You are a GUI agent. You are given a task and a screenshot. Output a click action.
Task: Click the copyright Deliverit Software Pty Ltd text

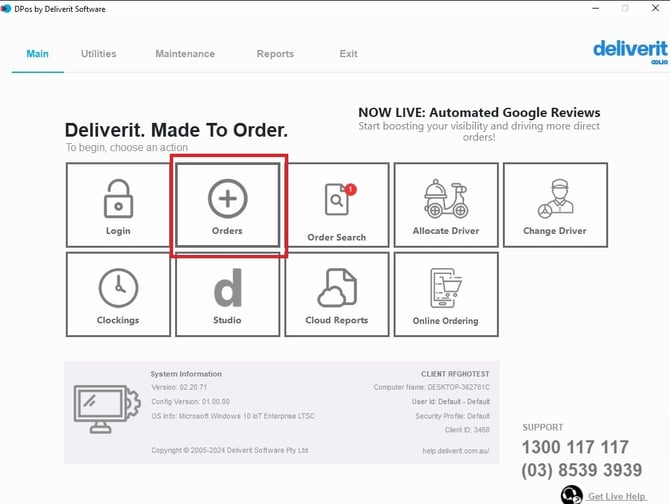pyautogui.click(x=229, y=450)
